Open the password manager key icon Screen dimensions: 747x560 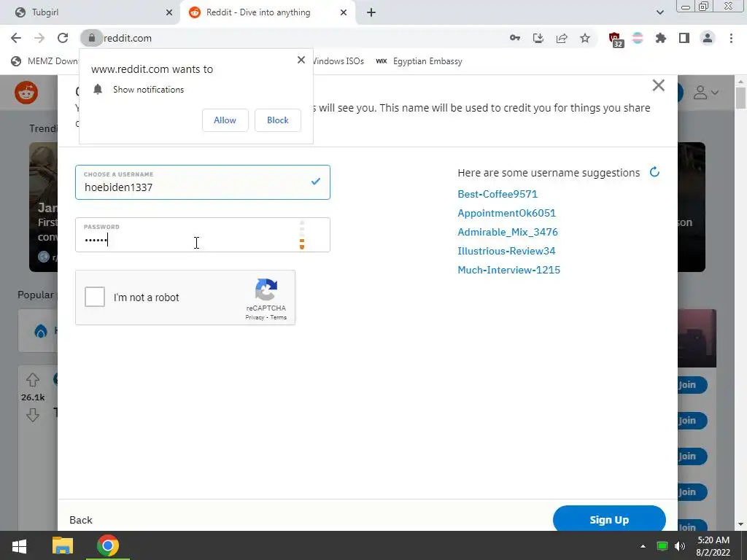pyautogui.click(x=514, y=38)
